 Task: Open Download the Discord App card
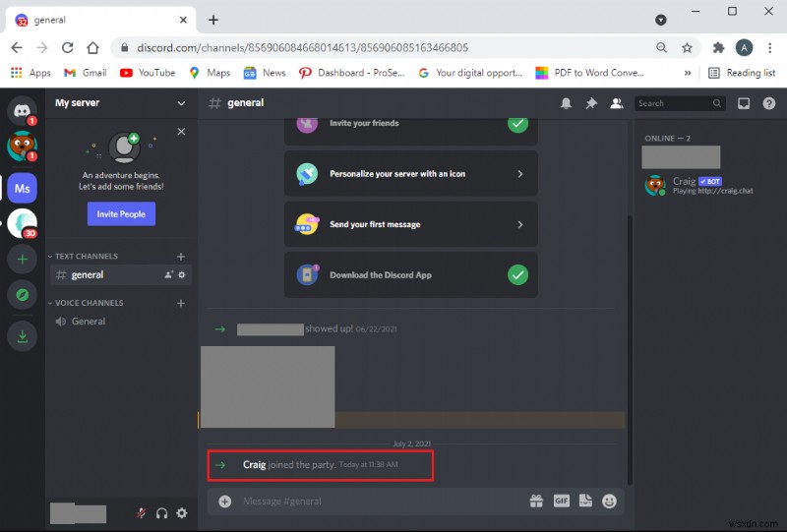[411, 275]
